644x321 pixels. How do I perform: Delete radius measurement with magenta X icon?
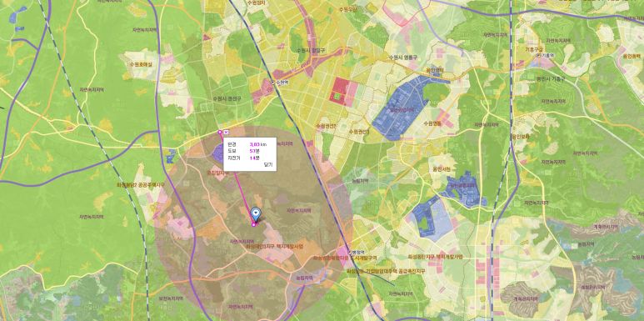click(x=226, y=132)
